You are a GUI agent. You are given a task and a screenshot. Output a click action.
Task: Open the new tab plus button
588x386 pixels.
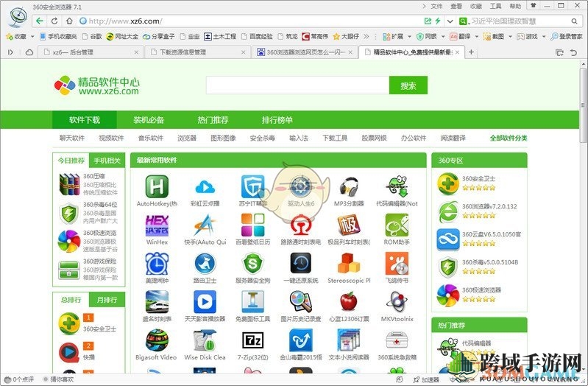[x=472, y=52]
